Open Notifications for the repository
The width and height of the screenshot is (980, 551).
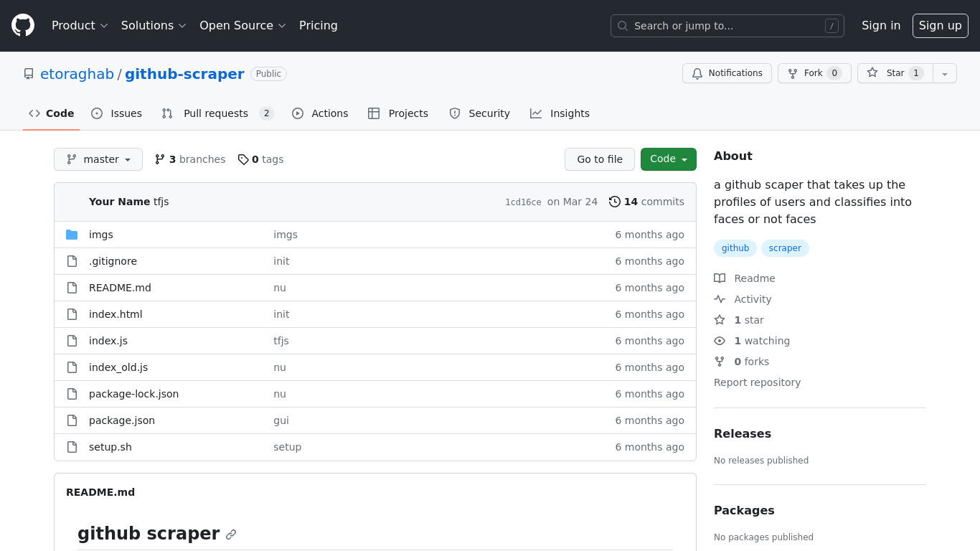point(727,73)
